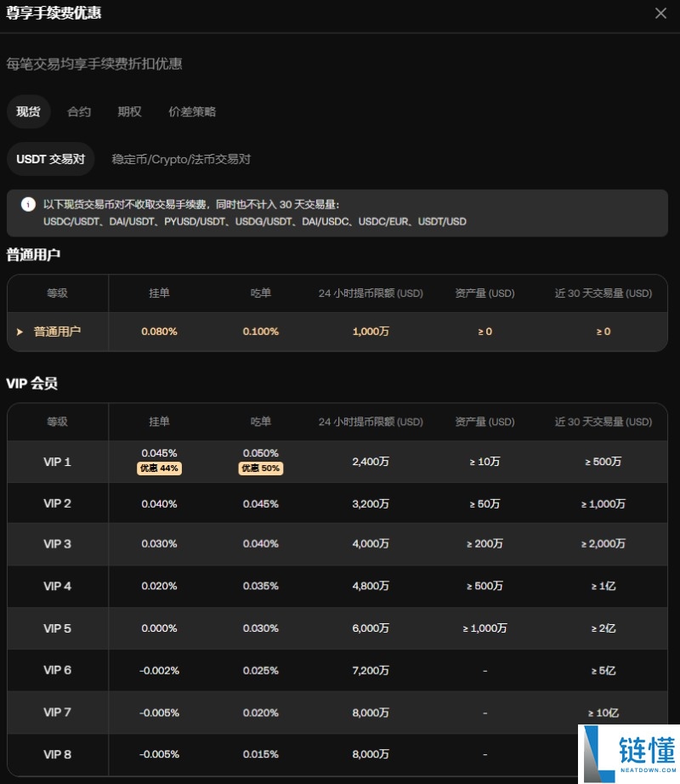
Task: Select the VIP 3 level cell
Action: [x=58, y=543]
